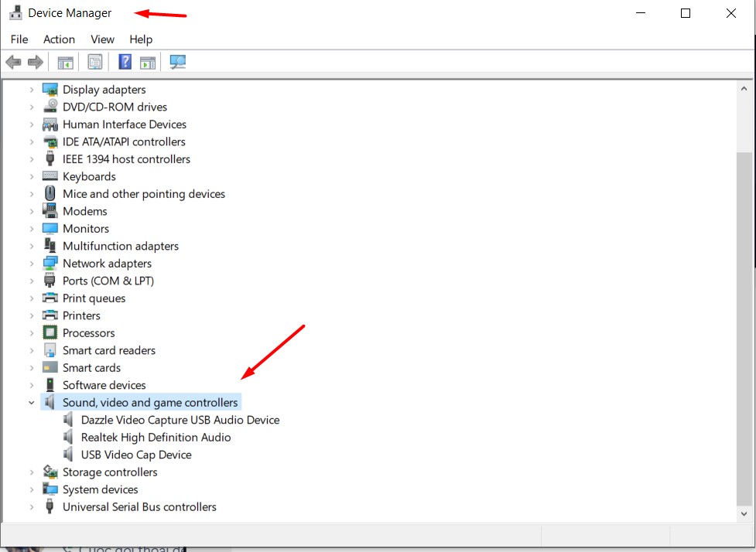Click the DVD/CD-ROM drives disc icon
756x552 pixels.
click(x=50, y=107)
